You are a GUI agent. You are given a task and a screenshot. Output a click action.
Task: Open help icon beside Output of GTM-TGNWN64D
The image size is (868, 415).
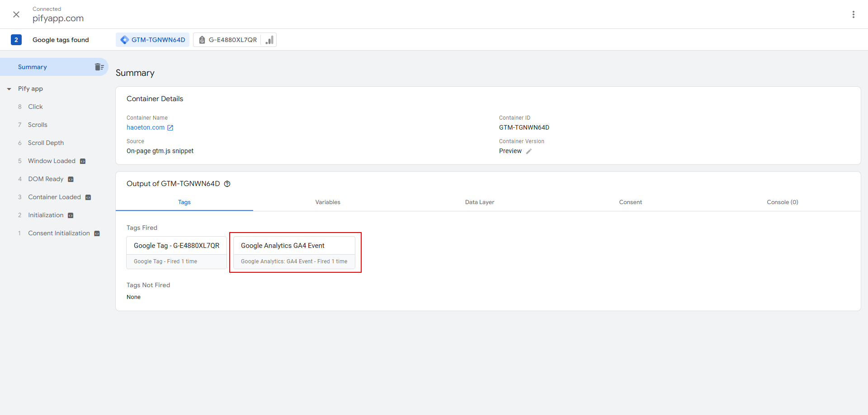coord(227,184)
